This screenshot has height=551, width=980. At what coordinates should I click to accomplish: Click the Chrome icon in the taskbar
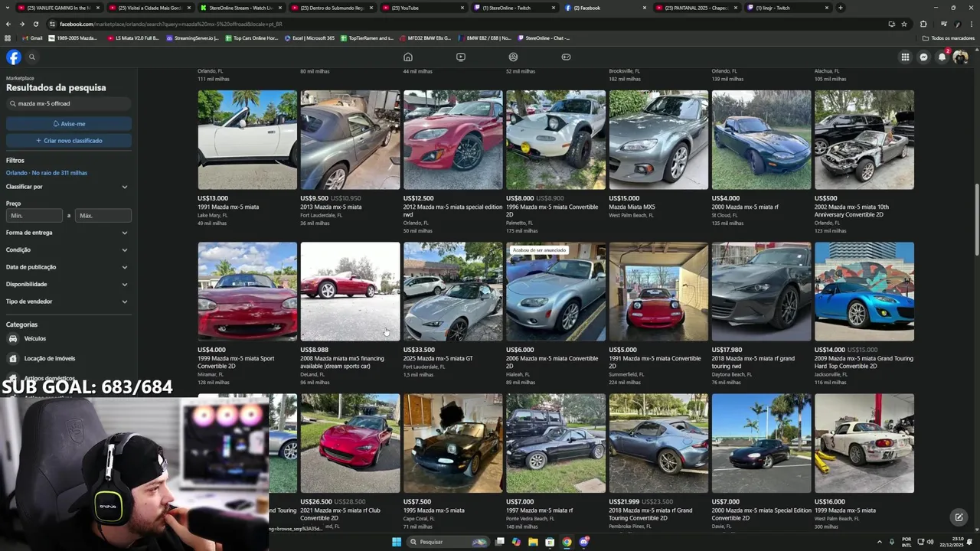pyautogui.click(x=567, y=542)
